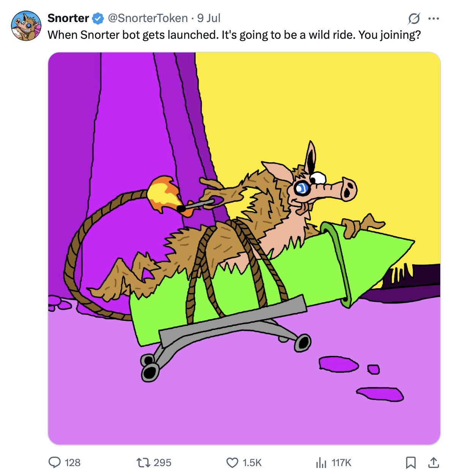This screenshot has width=452, height=476.
Task: Open the @SnorterToken handle link
Action: tap(148, 18)
